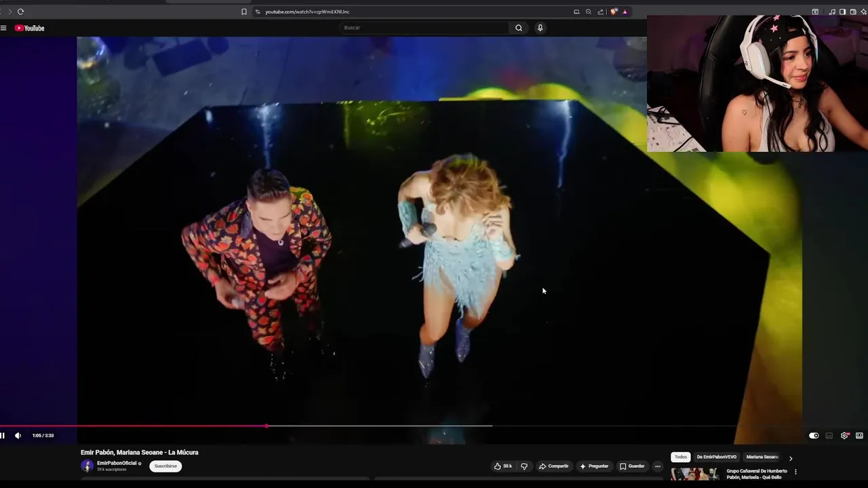Open the YouTube hamburger guide menu

pos(3,28)
